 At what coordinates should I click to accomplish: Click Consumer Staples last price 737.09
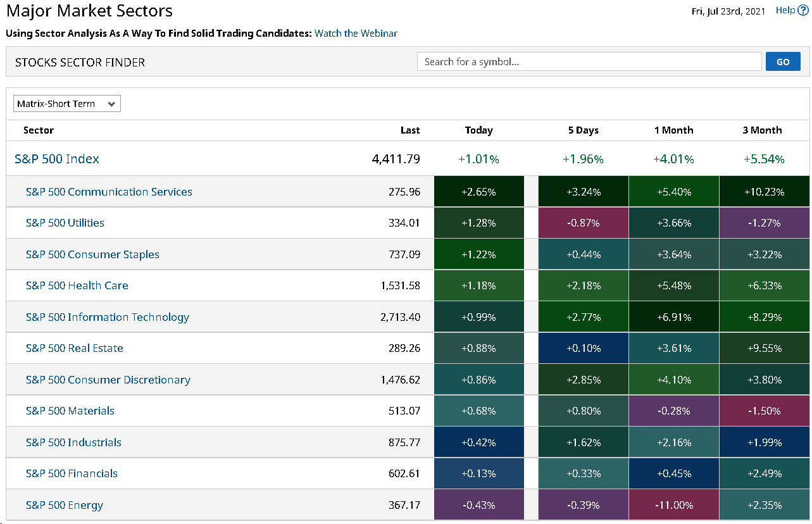[404, 254]
